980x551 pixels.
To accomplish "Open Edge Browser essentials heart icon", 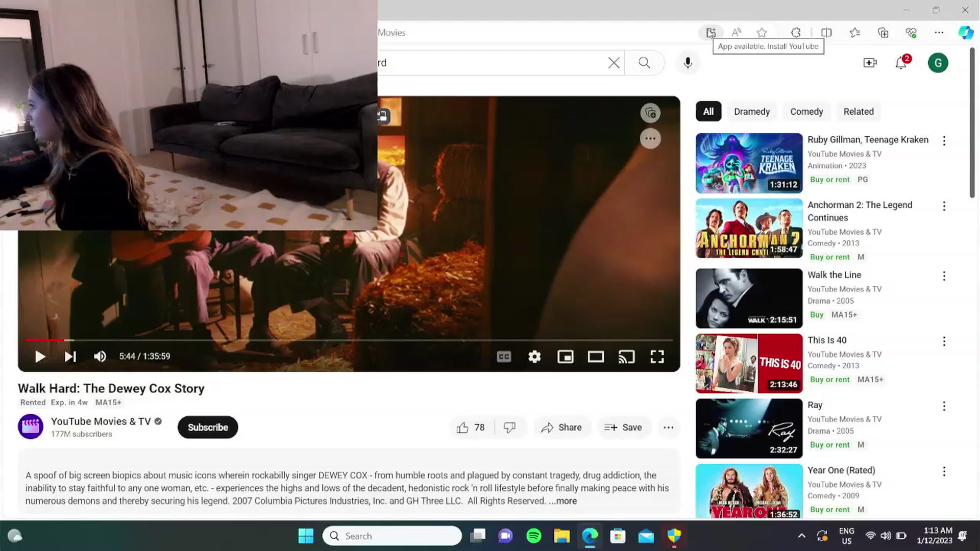I will pyautogui.click(x=911, y=33).
